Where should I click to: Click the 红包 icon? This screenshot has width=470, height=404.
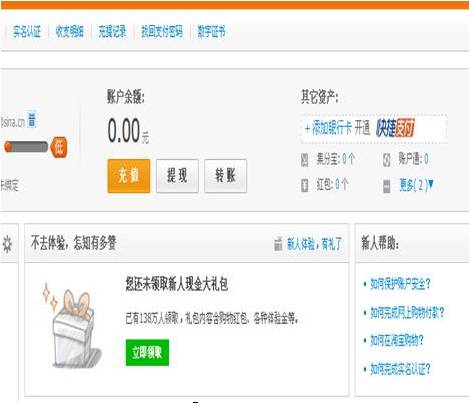click(x=304, y=185)
